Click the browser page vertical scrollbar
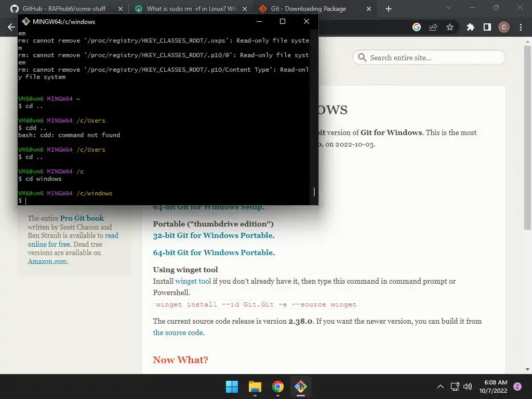The image size is (532, 399). click(x=527, y=137)
